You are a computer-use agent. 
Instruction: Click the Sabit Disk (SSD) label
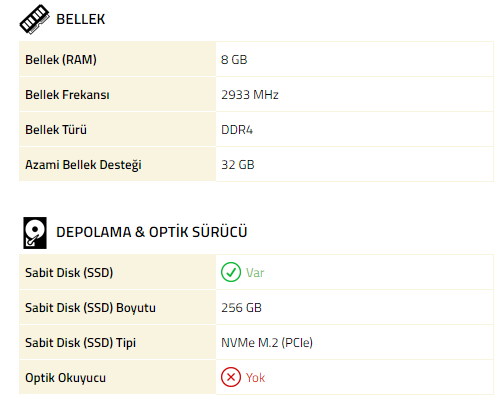69,273
